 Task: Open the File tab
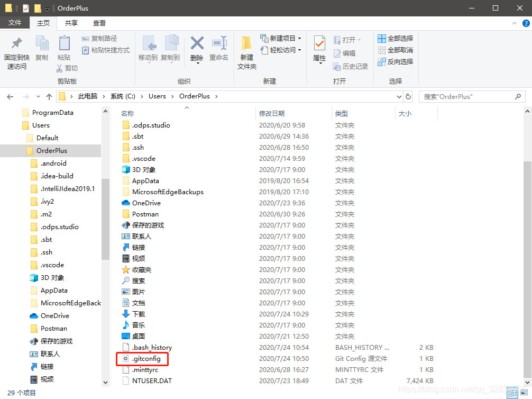[15, 23]
